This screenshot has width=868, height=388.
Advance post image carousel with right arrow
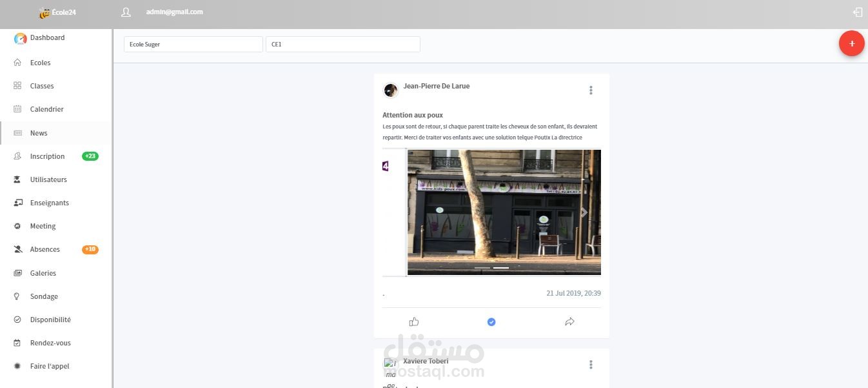[x=584, y=212]
